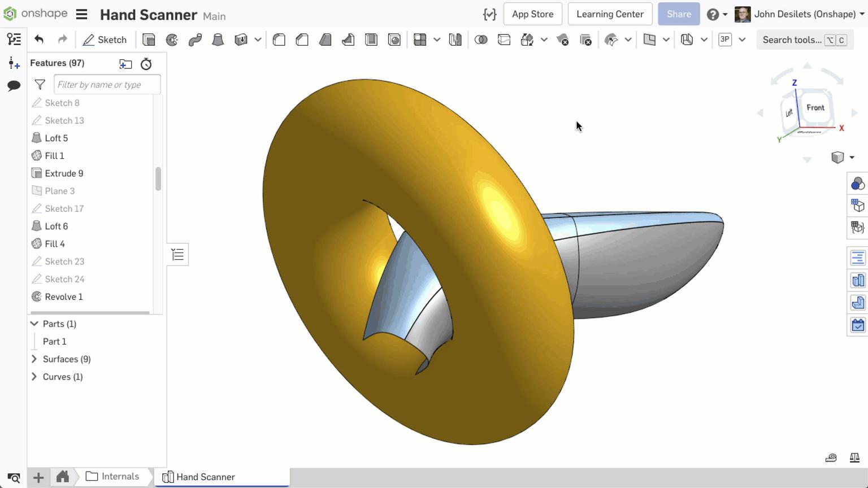The image size is (868, 488).
Task: Toggle the feature list filter panel
Action: tap(40, 84)
